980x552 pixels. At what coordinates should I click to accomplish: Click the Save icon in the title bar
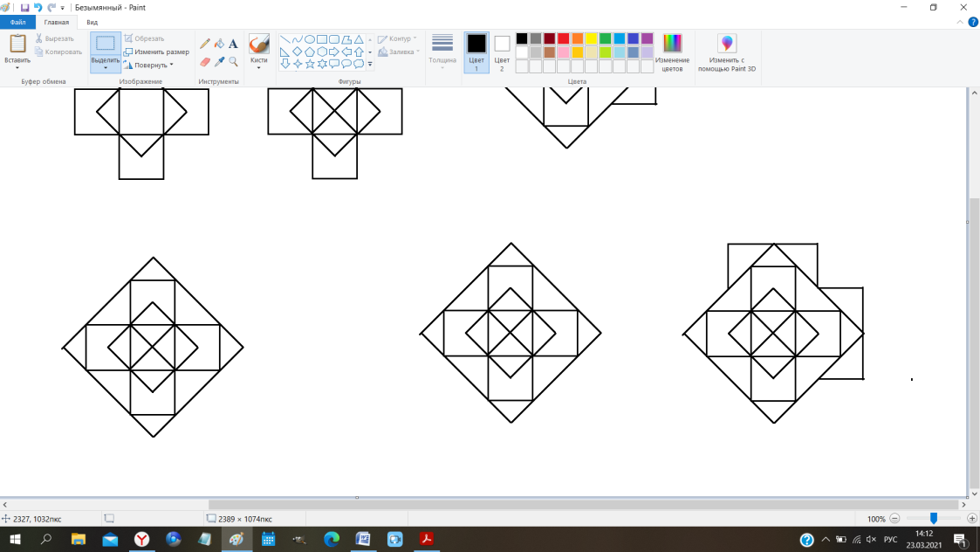pos(24,7)
